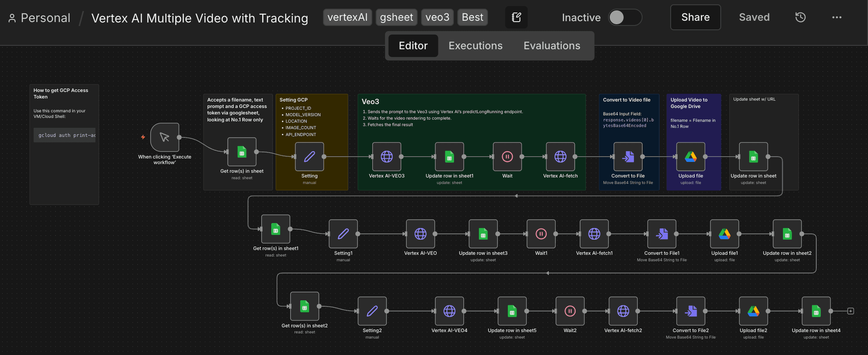Click the 'vertexAI' tag
This screenshot has height=355, width=868.
tap(347, 17)
